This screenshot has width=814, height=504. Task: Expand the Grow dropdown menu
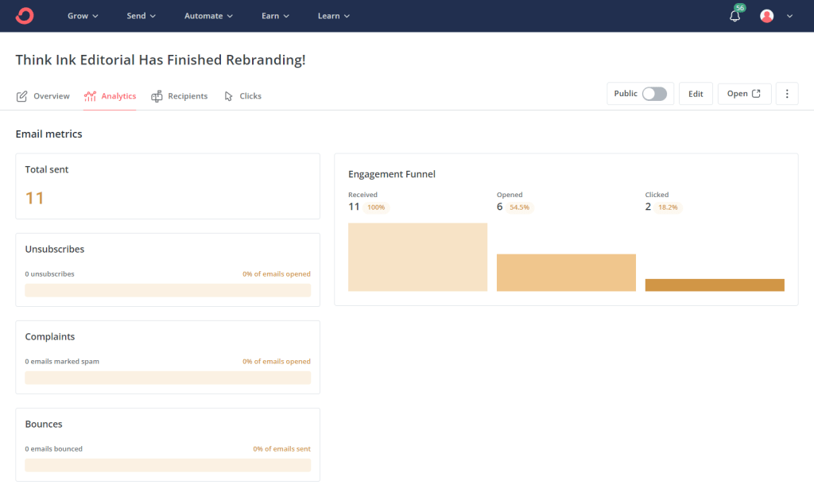[83, 16]
